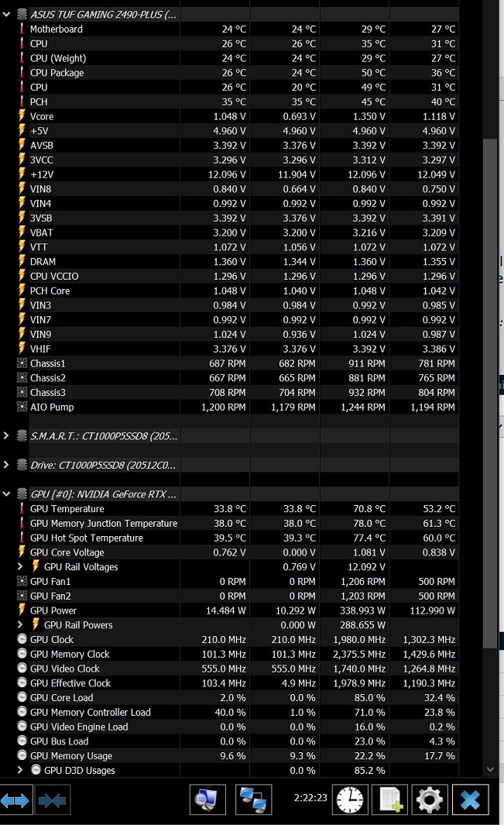The image size is (504, 825).
Task: Click the expand columns blue arrows button
Action: tap(15, 800)
